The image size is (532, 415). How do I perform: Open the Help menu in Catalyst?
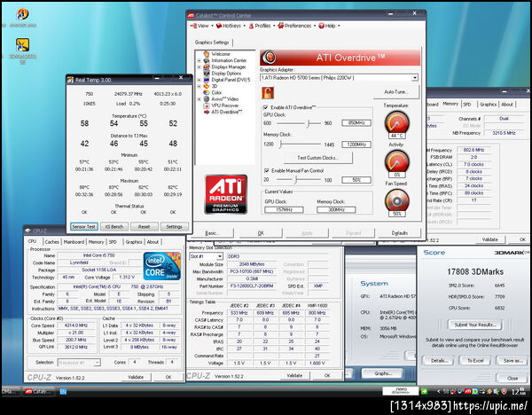[329, 26]
